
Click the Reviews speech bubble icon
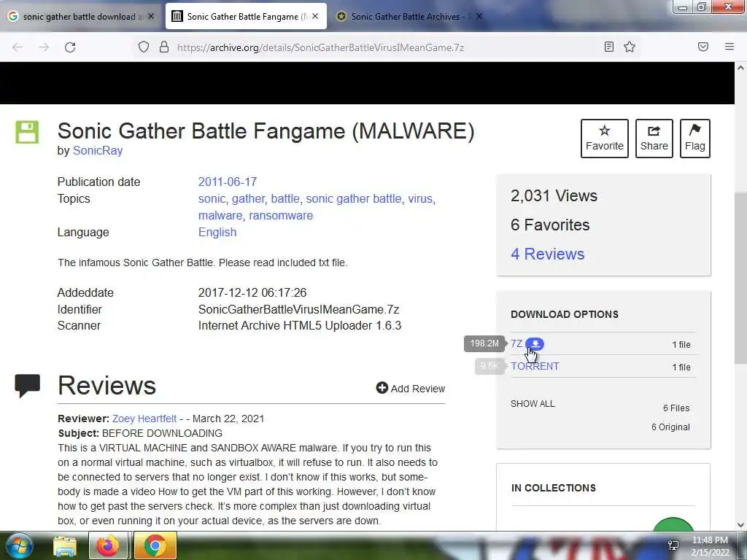pos(28,386)
